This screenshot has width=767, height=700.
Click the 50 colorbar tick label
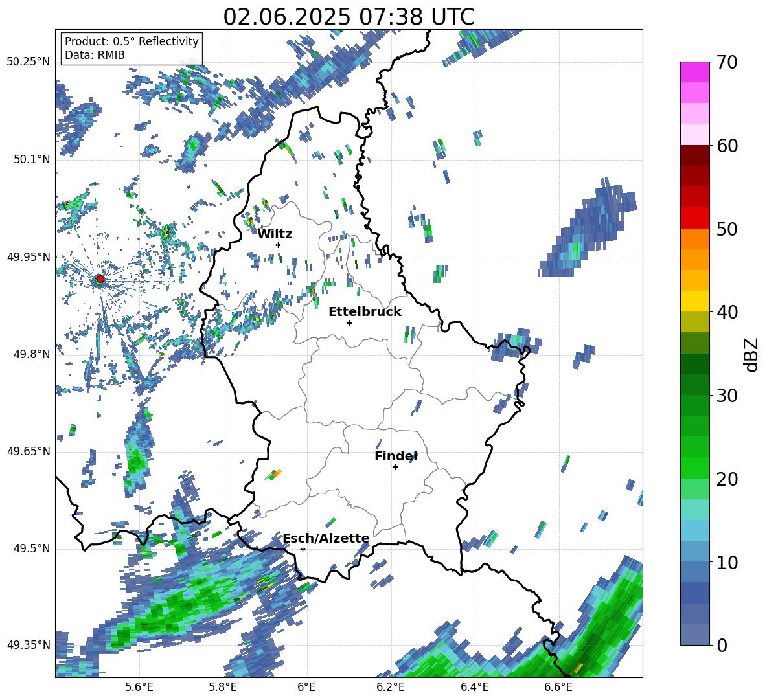pos(727,229)
